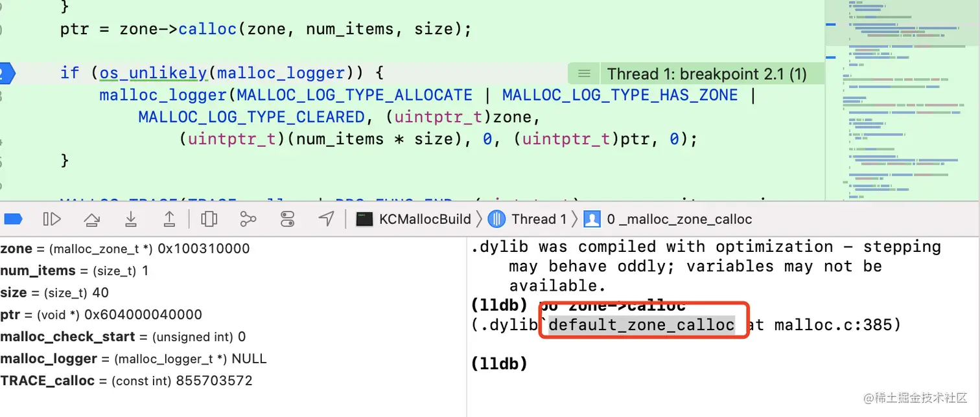Step into the function call

[x=131, y=220]
